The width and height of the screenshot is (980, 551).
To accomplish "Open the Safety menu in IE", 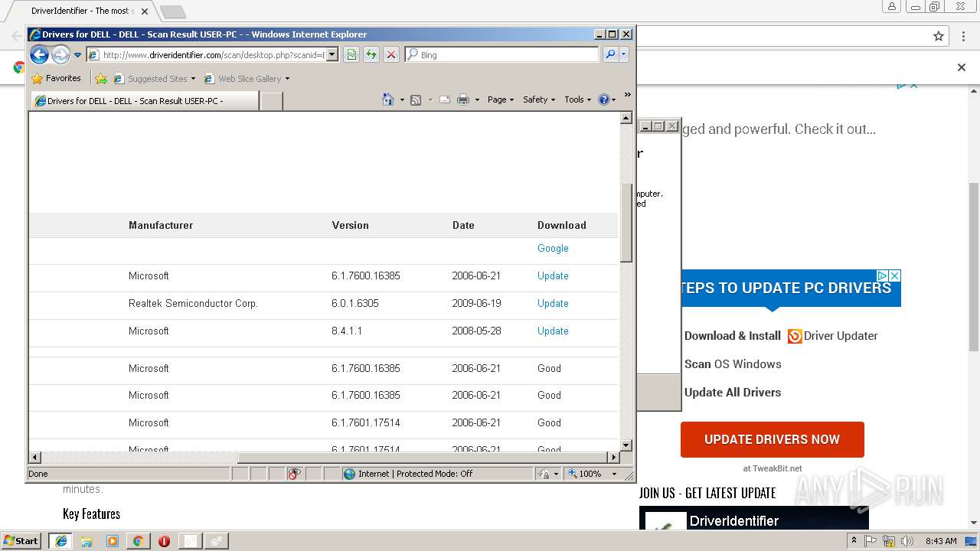I will [539, 99].
